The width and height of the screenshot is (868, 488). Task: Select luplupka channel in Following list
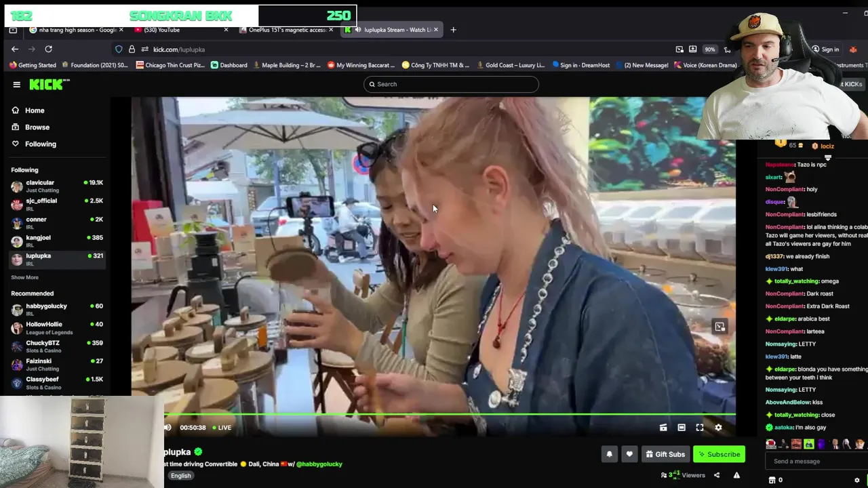[x=57, y=259]
